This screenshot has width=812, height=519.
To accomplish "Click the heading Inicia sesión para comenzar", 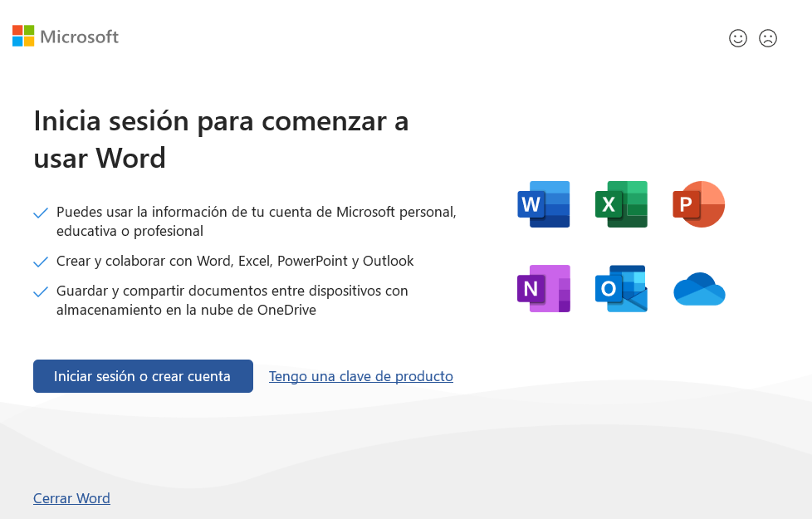I will 220,140.
